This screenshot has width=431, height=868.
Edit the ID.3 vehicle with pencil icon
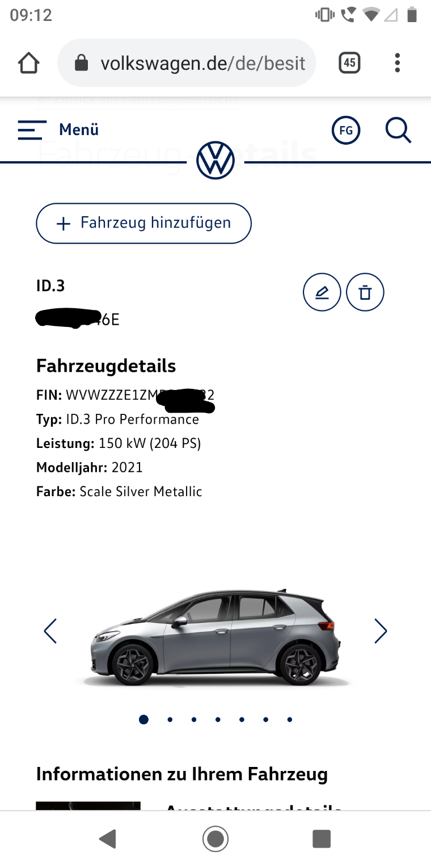point(322,292)
